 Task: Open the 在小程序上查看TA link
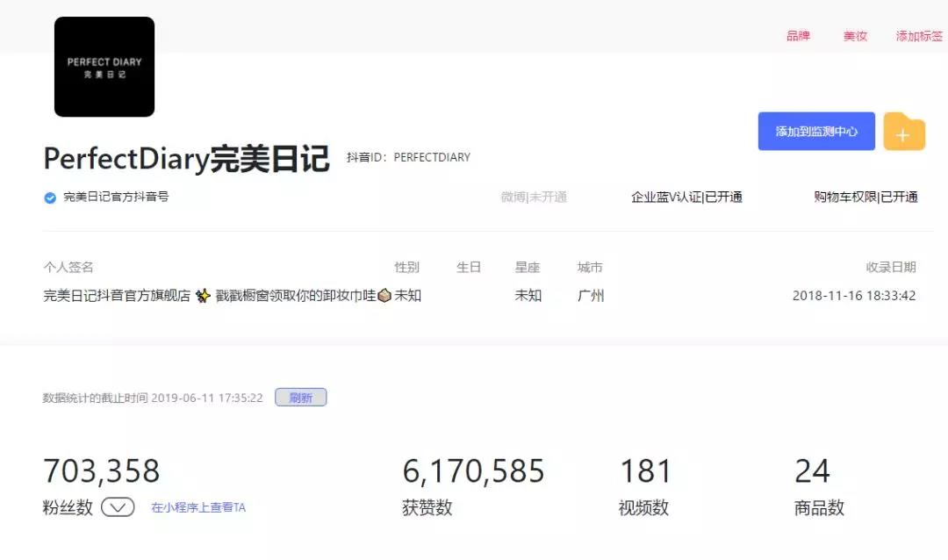pos(197,506)
